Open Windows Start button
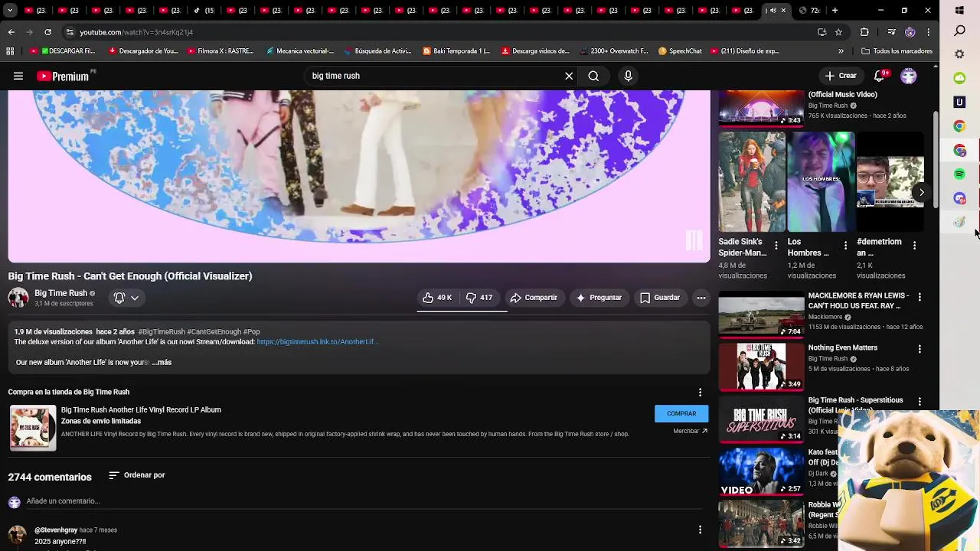Screen dimensions: 980x551 tap(959, 10)
